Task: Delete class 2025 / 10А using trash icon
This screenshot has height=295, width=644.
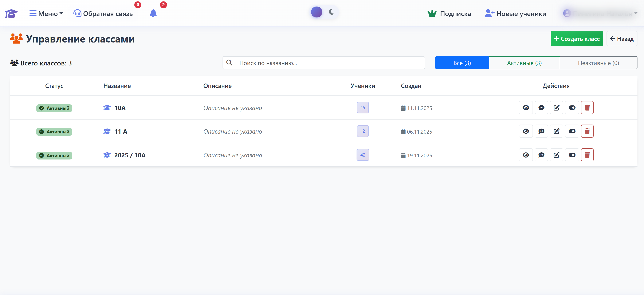Action: pyautogui.click(x=587, y=155)
